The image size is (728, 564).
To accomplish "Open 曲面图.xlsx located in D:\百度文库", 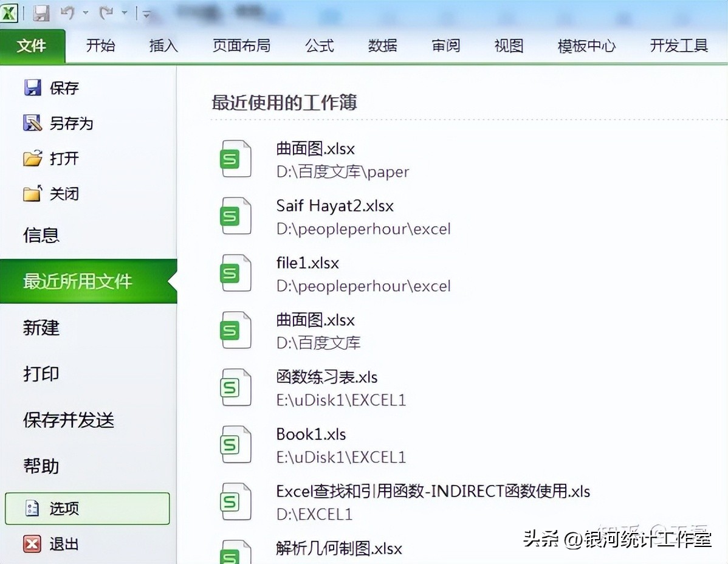I will tap(315, 320).
